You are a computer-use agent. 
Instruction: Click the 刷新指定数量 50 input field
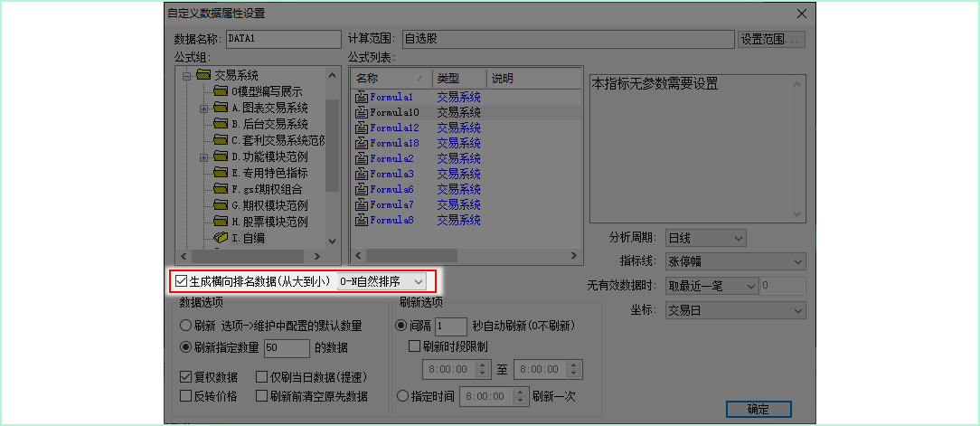(287, 348)
